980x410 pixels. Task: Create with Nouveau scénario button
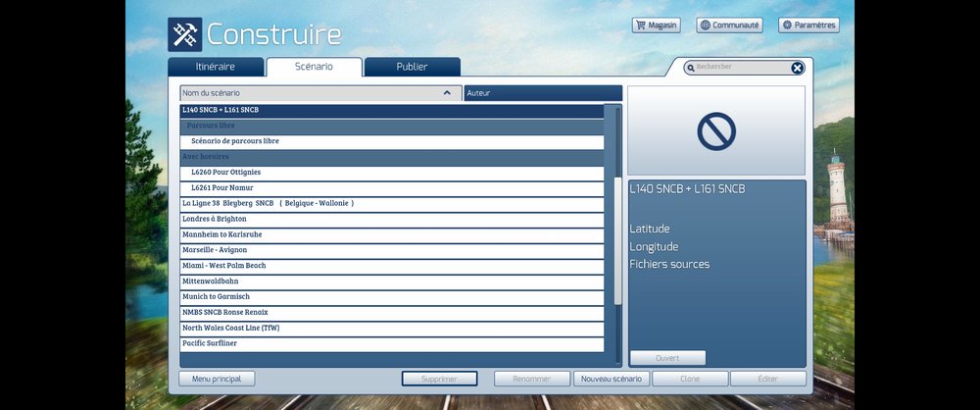tap(612, 379)
